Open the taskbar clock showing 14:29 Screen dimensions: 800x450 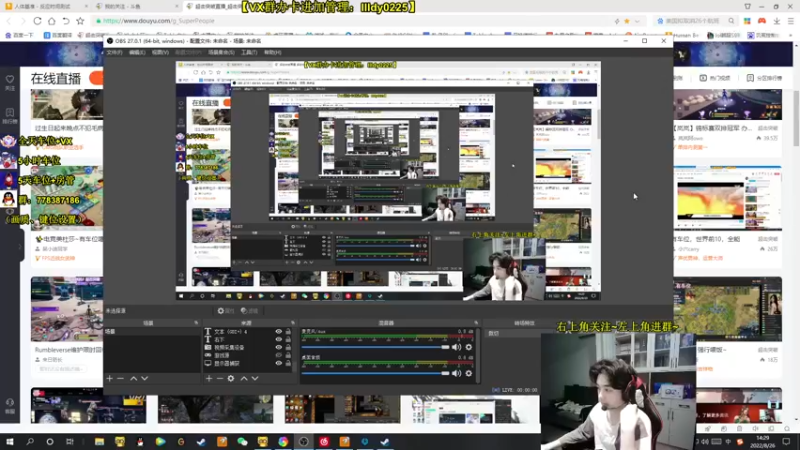coord(763,441)
